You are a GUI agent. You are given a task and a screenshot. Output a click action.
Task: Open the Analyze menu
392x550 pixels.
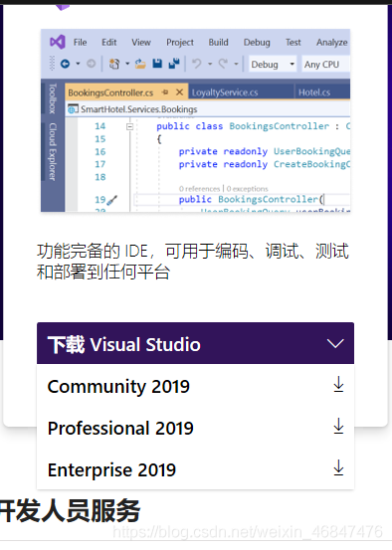click(332, 43)
